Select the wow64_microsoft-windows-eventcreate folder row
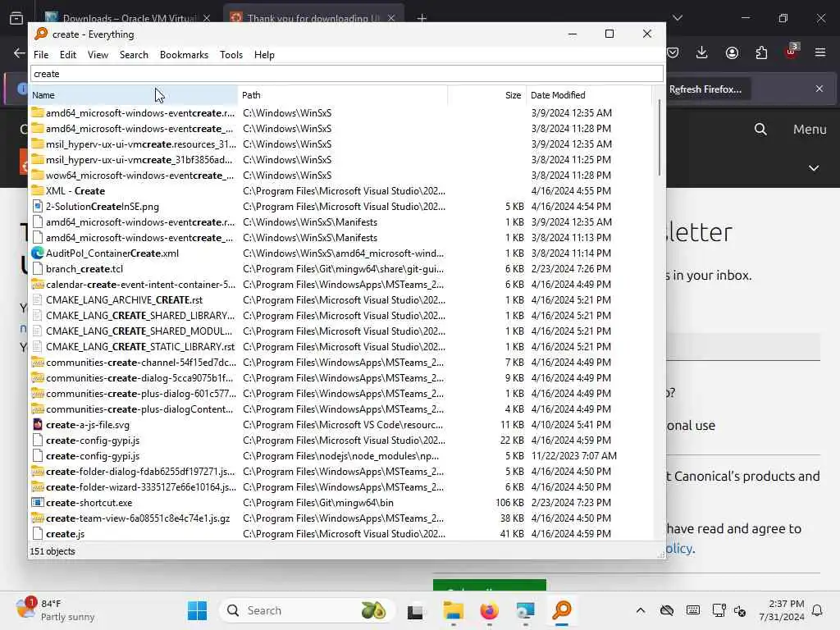840x630 pixels. coord(342,176)
